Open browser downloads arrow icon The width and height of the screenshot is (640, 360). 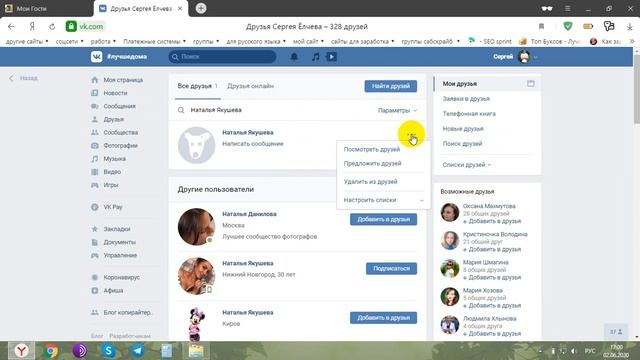tap(629, 27)
